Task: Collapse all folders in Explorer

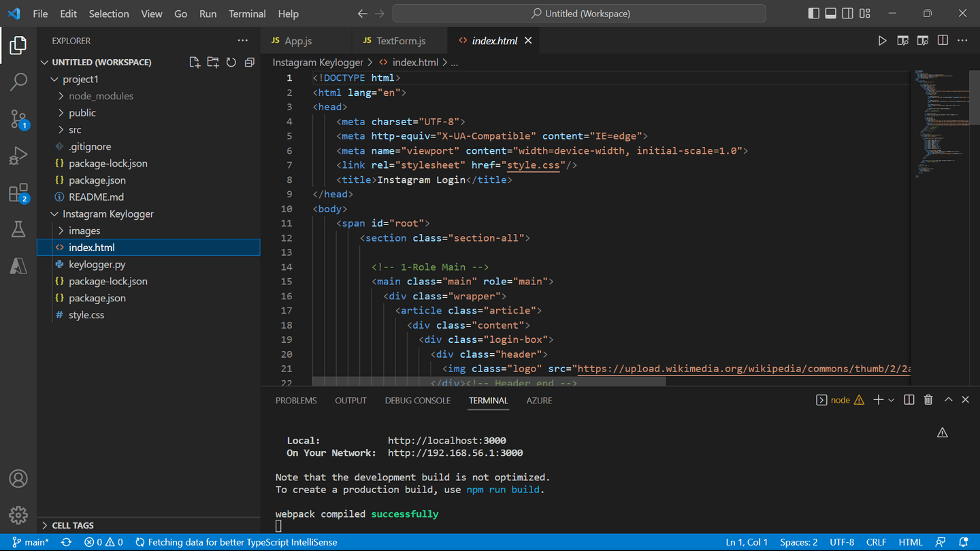Action: point(250,62)
